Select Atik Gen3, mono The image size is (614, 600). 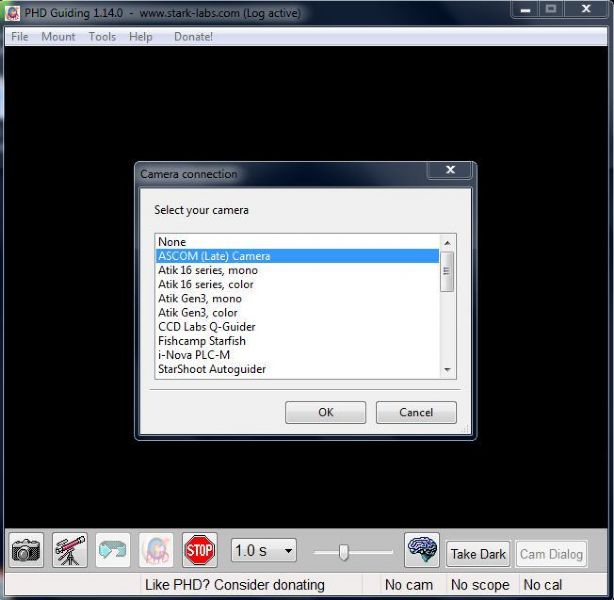click(297, 298)
